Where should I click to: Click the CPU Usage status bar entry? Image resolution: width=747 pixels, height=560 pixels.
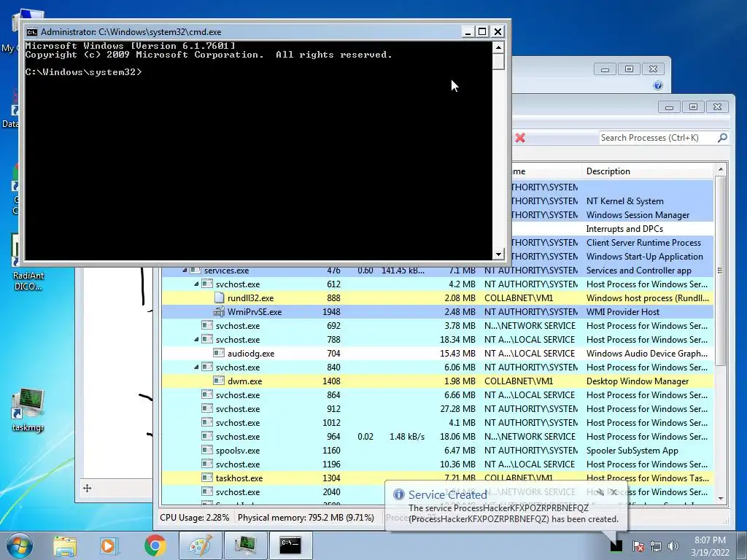click(194, 518)
